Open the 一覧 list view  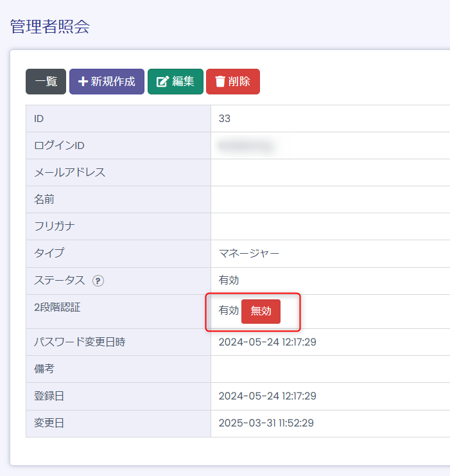point(46,82)
